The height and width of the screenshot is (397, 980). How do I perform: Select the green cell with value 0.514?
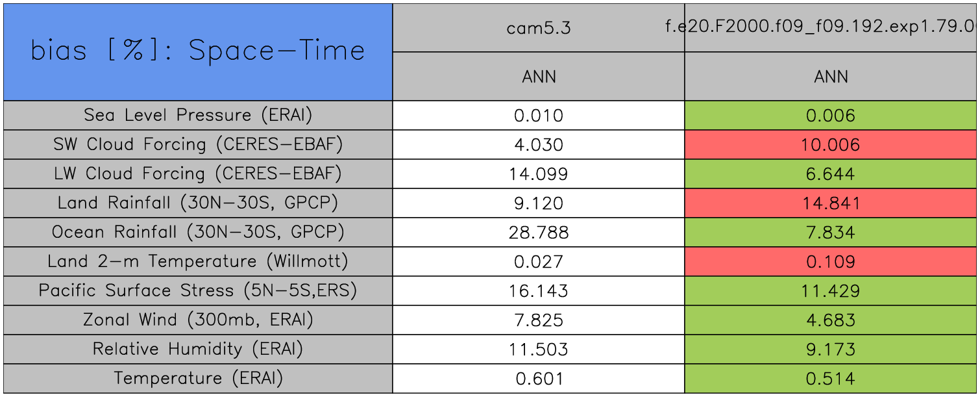pyautogui.click(x=831, y=379)
